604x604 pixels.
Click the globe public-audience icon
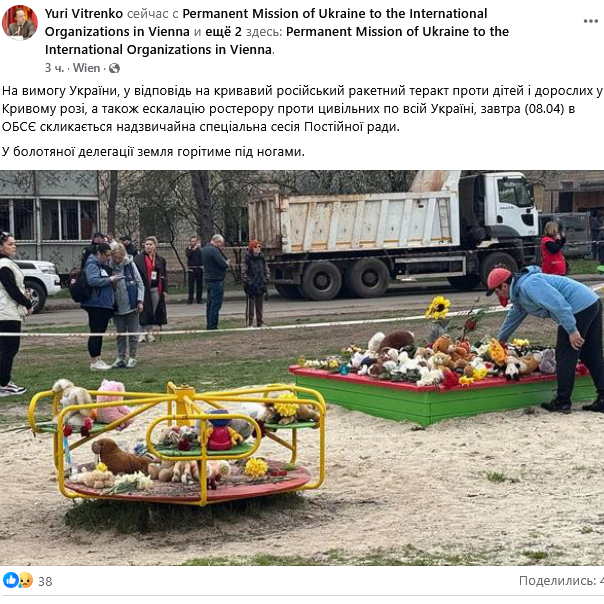click(x=114, y=68)
